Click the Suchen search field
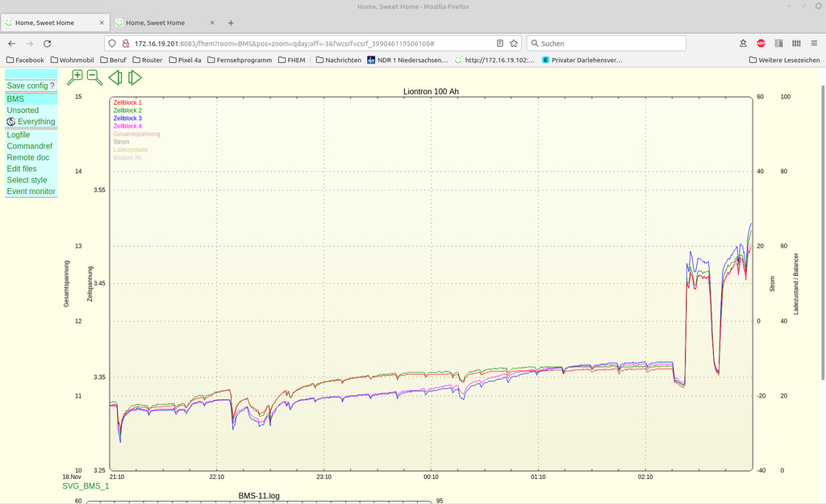 point(606,44)
